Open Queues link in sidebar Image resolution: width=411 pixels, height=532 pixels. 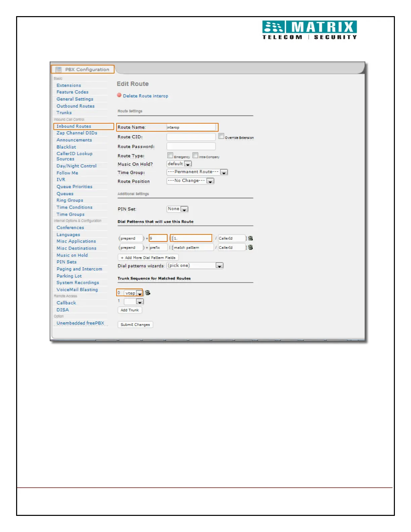point(65,194)
